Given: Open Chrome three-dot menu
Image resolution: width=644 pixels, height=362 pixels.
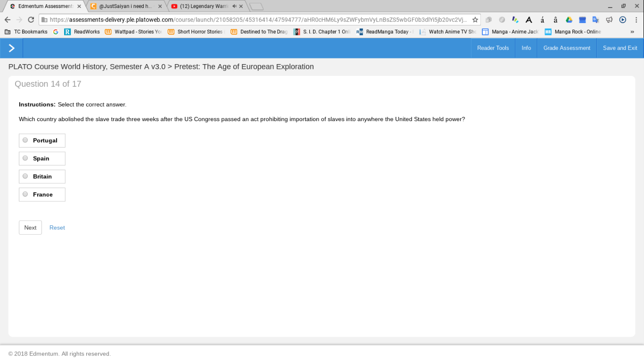Looking at the screenshot, I should tap(636, 20).
